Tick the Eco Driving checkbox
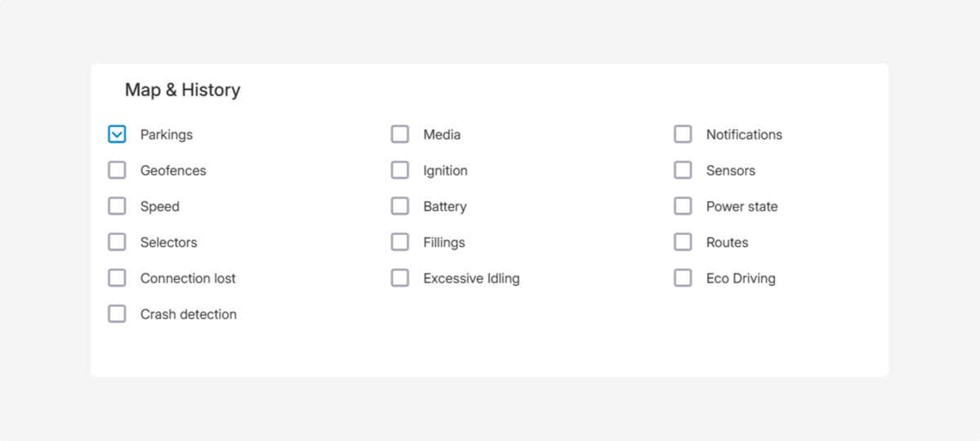The image size is (980, 441). [683, 278]
